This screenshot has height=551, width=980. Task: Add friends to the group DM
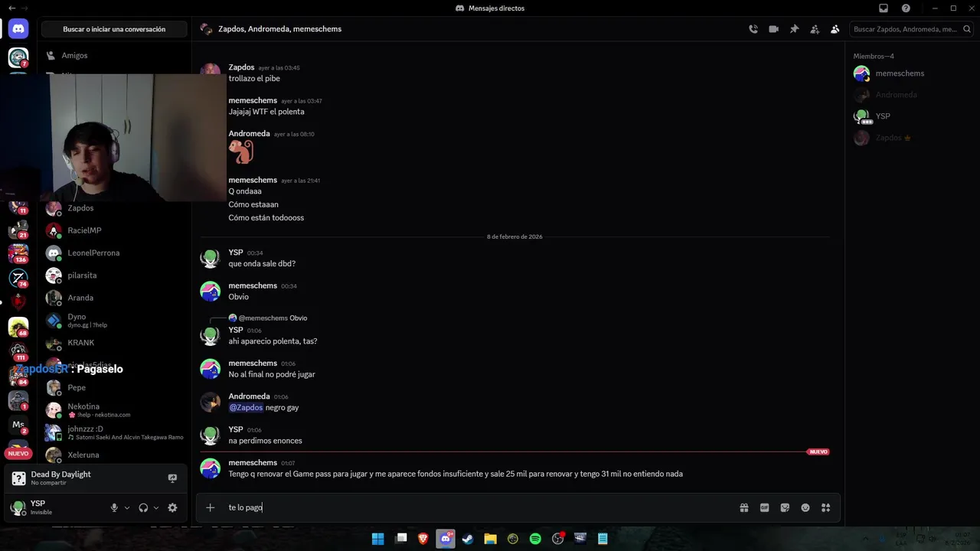[815, 29]
